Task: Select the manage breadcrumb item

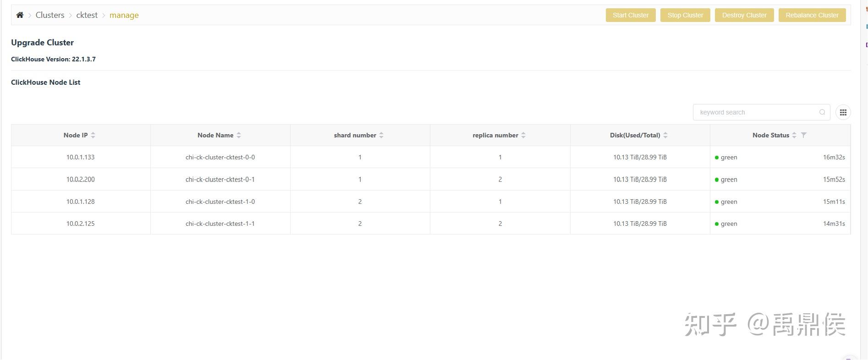Action: pyautogui.click(x=124, y=15)
